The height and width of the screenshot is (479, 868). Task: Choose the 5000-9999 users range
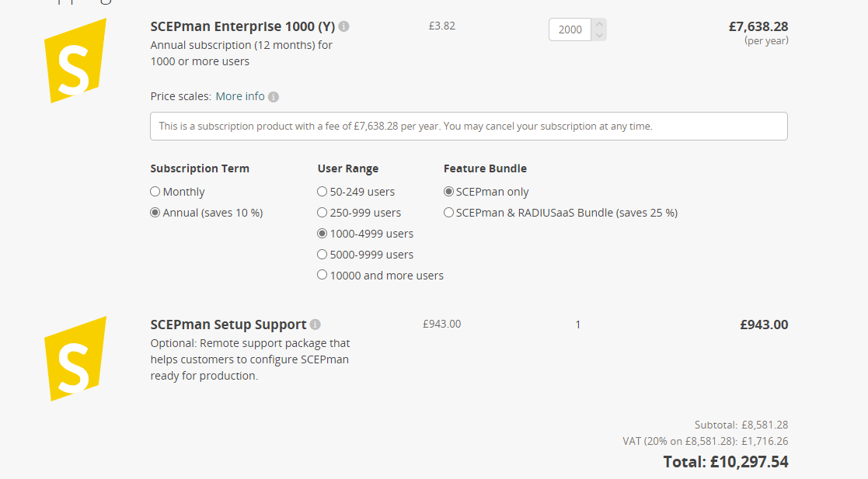pos(322,254)
